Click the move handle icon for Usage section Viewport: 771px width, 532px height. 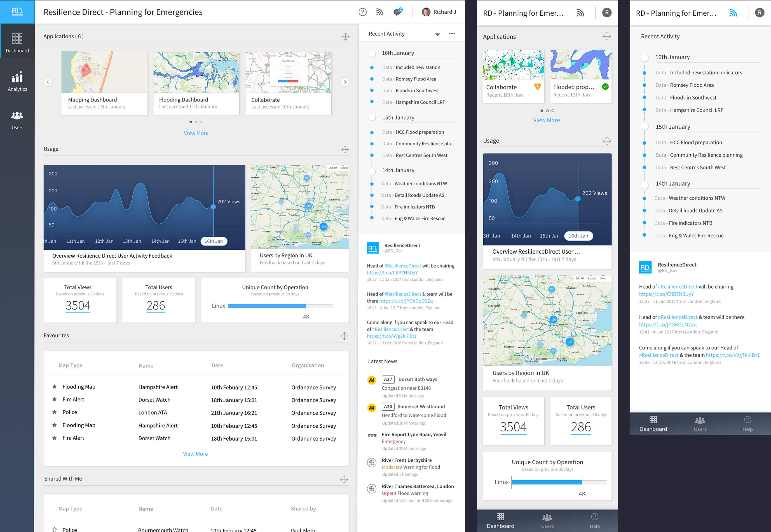coord(345,149)
